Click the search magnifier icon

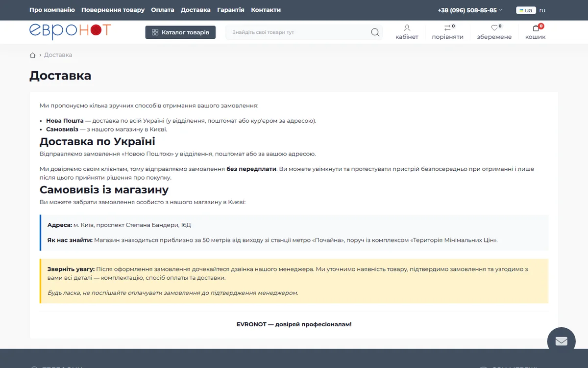click(375, 32)
